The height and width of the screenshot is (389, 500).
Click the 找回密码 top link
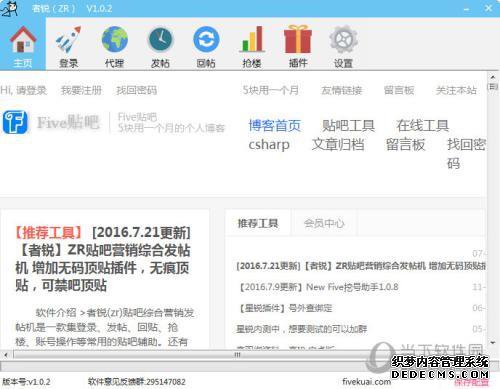coord(136,90)
